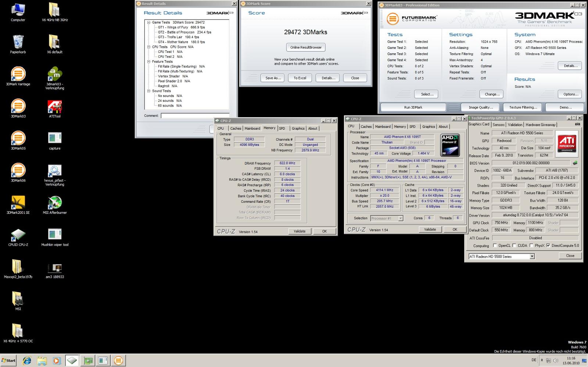This screenshot has height=367, width=588.
Task: Collapse Feature Tests tree node
Action: (149, 62)
